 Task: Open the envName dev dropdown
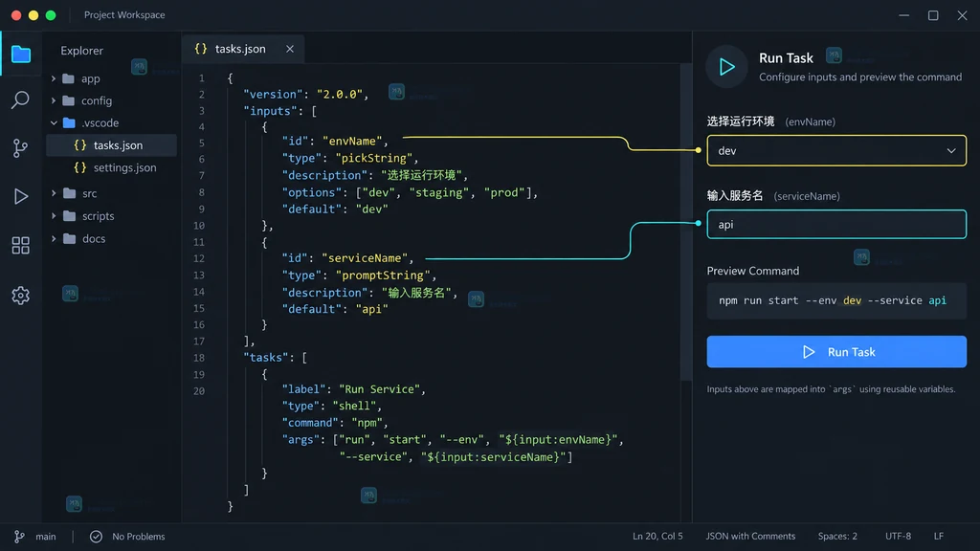click(x=836, y=150)
